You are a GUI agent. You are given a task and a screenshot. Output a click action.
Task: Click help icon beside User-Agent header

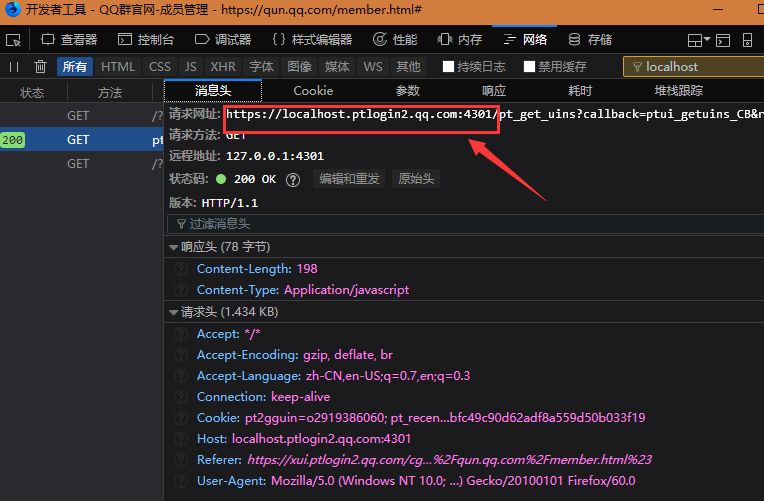(181, 481)
